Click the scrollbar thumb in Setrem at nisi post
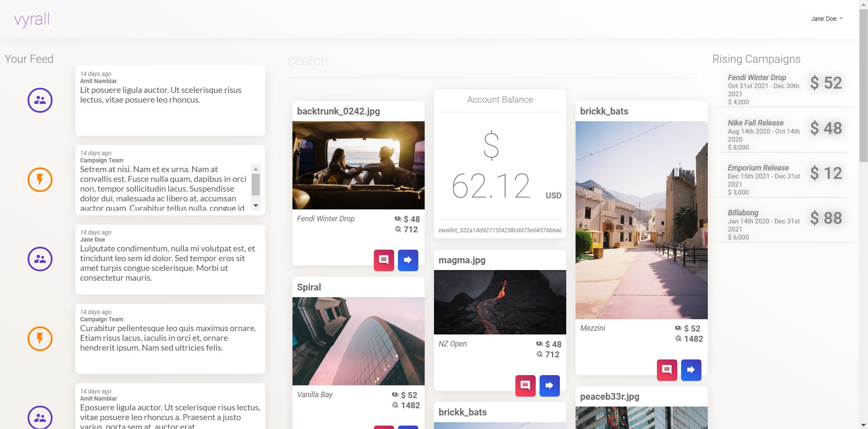The image size is (868, 429). click(x=256, y=184)
